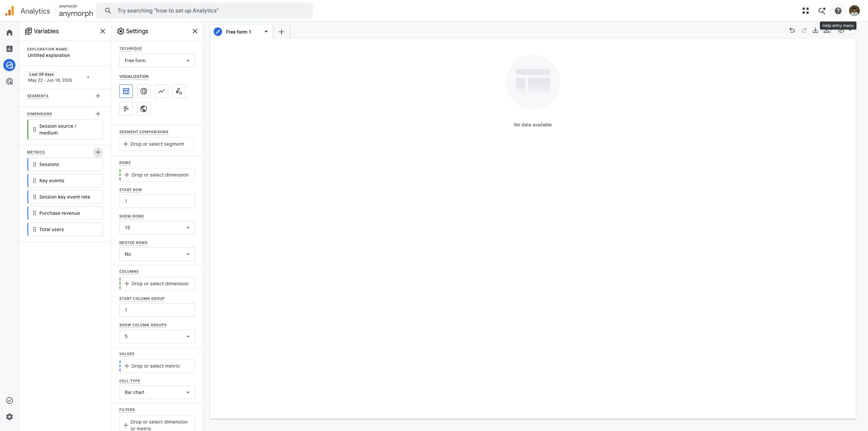This screenshot has height=431, width=868.
Task: Select the Sessions metric
Action: (65, 164)
